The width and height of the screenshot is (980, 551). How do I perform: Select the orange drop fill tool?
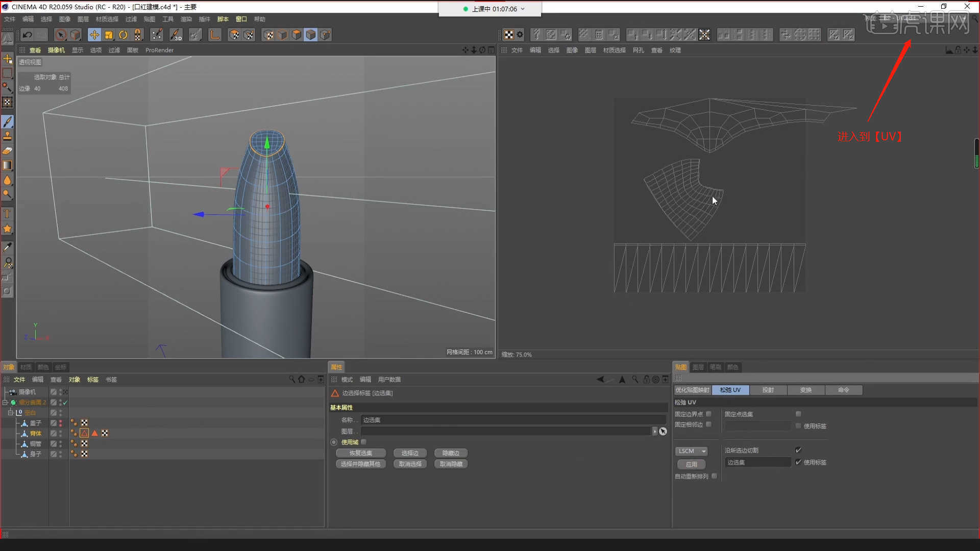pyautogui.click(x=7, y=180)
